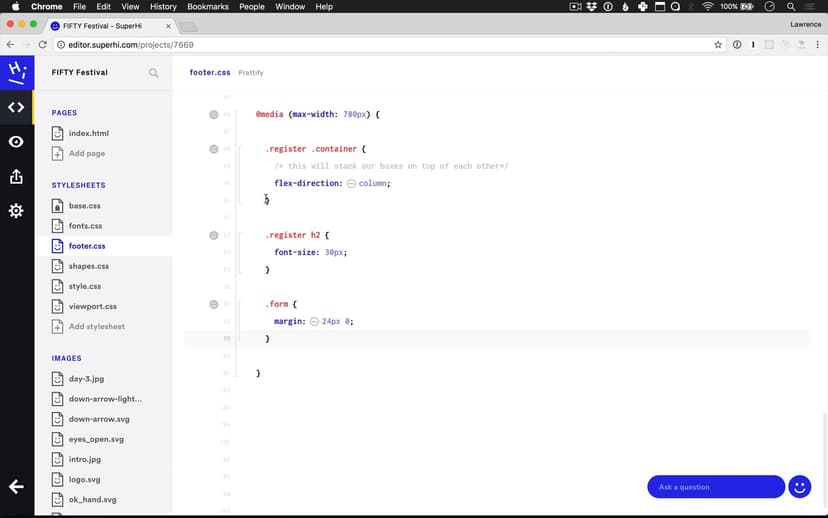828x518 pixels.
Task: Click the back arrow at sidebar bottom
Action: 16,486
